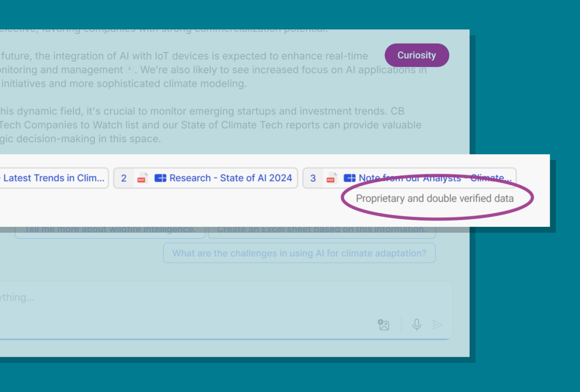Image resolution: width=580 pixels, height=392 pixels.
Task: Click the number 2 source badge
Action: [123, 178]
